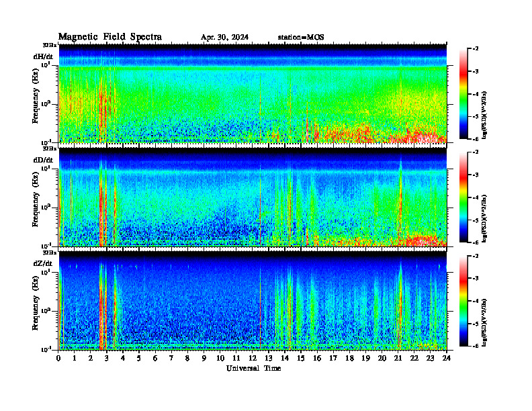Click hour tick label 0 on time axis

(58, 358)
